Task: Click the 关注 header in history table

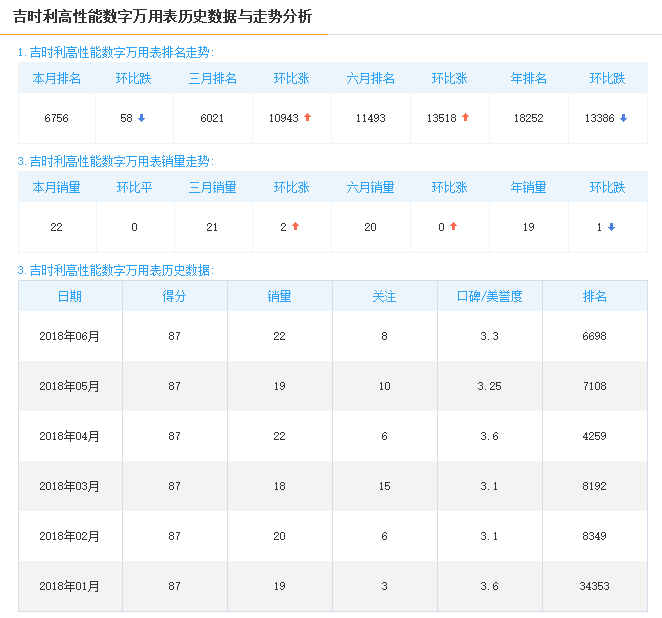Action: pyautogui.click(x=384, y=296)
